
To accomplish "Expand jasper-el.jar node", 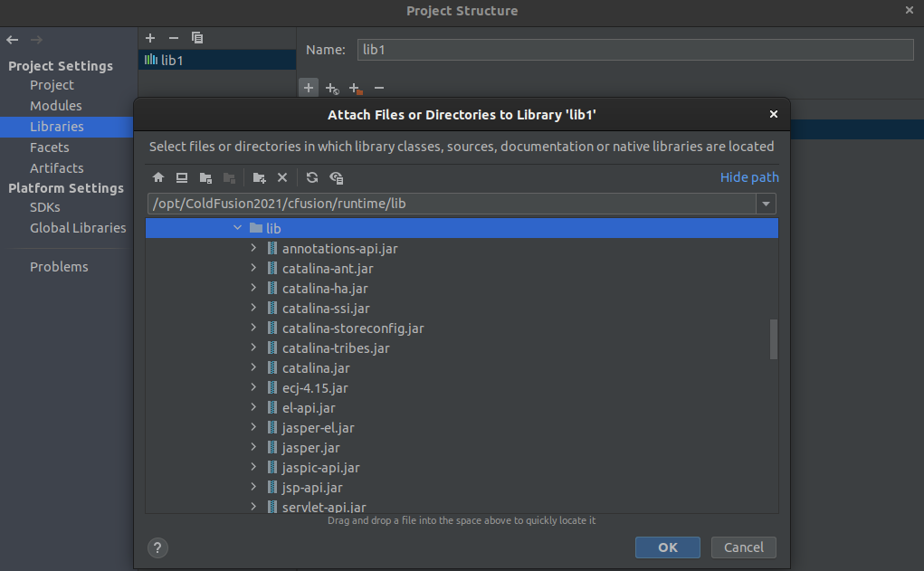I will pyautogui.click(x=253, y=427).
